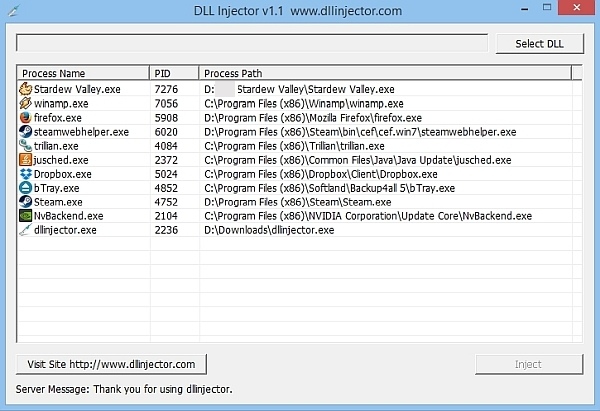Click the syringe icon beside dllinjector.exe
The height and width of the screenshot is (411, 600).
tap(25, 230)
